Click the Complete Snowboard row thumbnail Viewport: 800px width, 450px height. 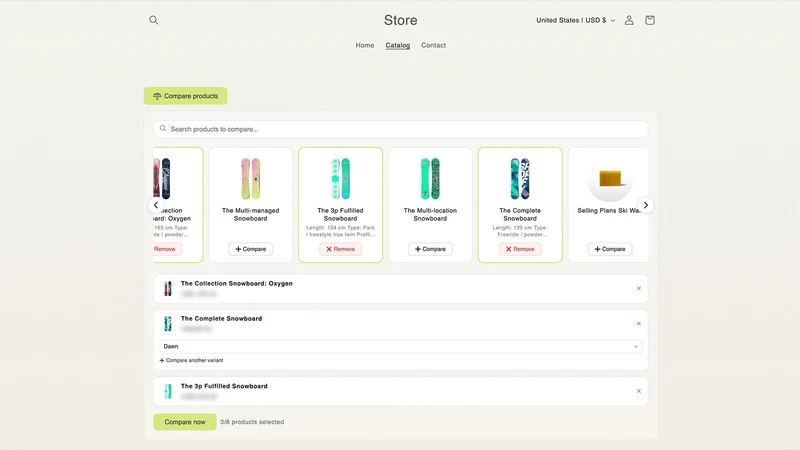(x=167, y=323)
